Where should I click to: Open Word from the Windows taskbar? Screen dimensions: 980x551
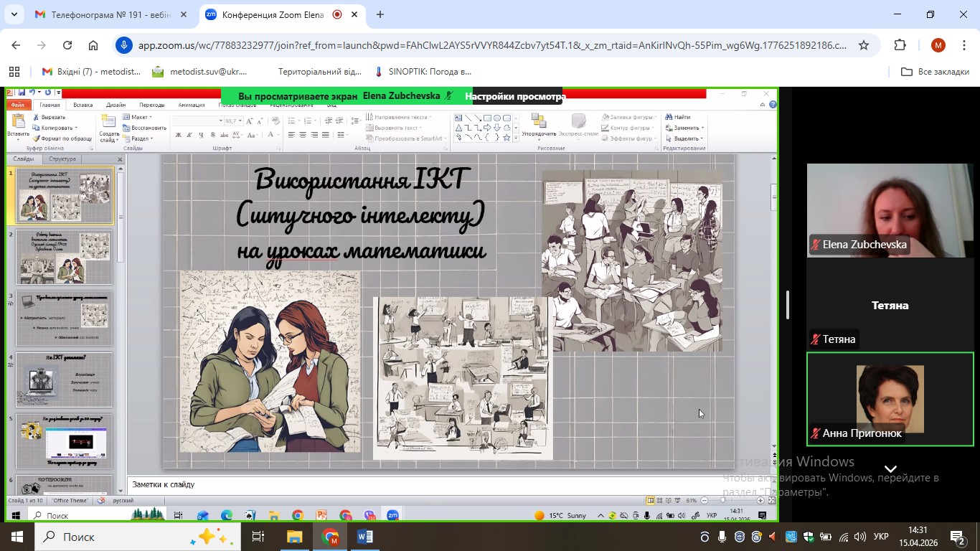pyautogui.click(x=364, y=537)
